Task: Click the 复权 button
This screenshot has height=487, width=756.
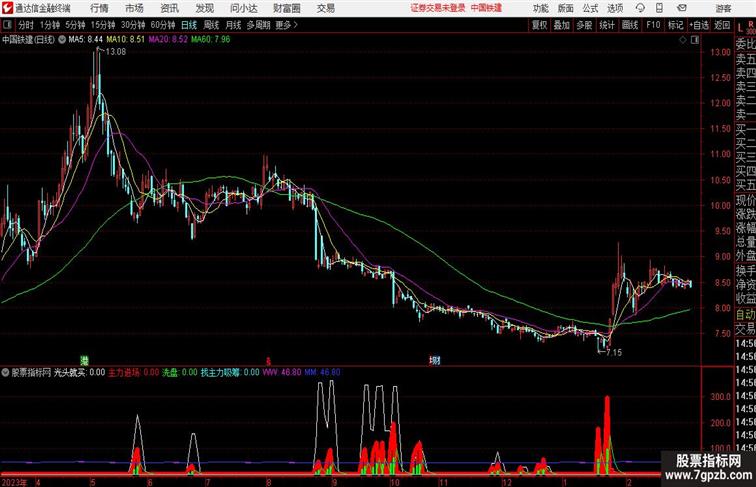Action: tap(539, 25)
